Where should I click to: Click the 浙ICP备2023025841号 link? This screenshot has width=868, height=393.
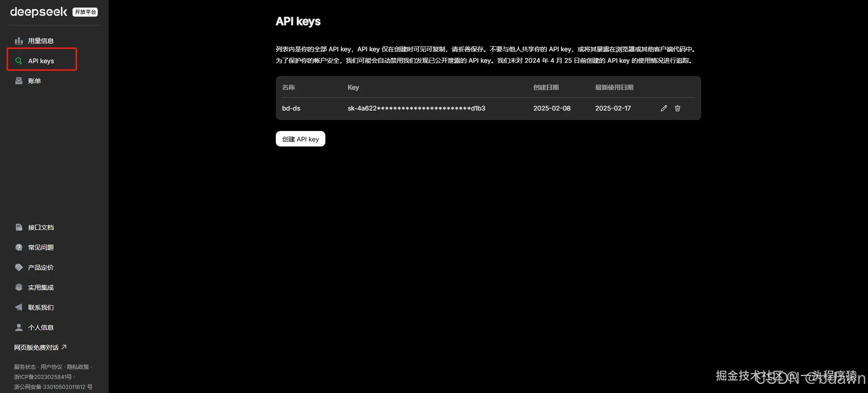click(x=43, y=377)
